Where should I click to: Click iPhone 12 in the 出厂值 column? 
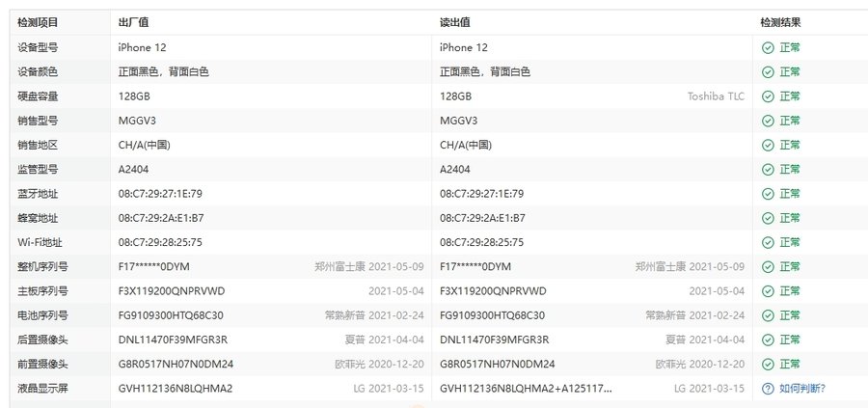(143, 47)
